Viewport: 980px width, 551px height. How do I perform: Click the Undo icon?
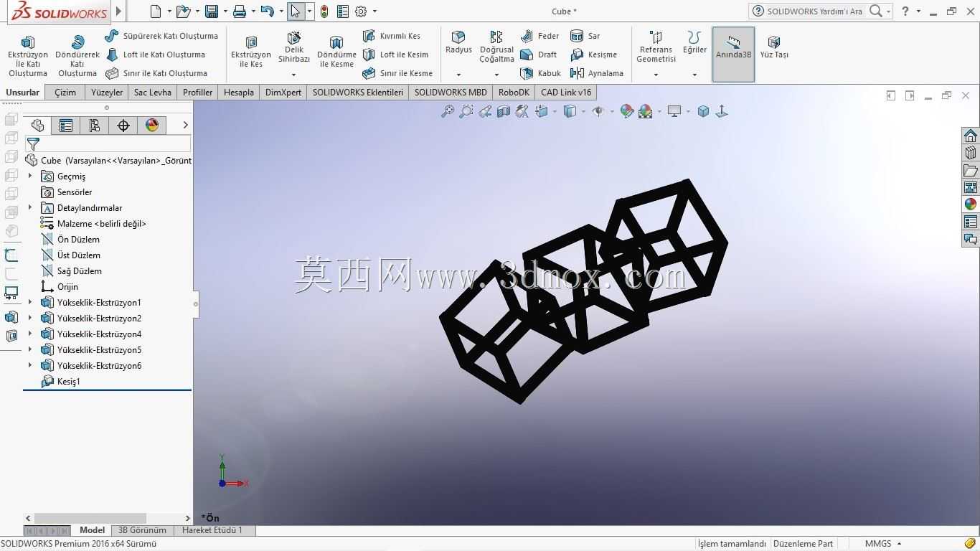pyautogui.click(x=267, y=11)
